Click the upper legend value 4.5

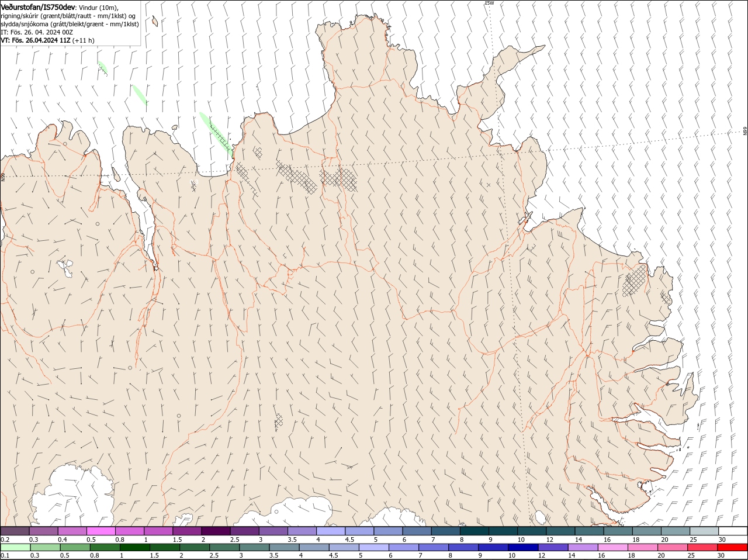click(349, 540)
